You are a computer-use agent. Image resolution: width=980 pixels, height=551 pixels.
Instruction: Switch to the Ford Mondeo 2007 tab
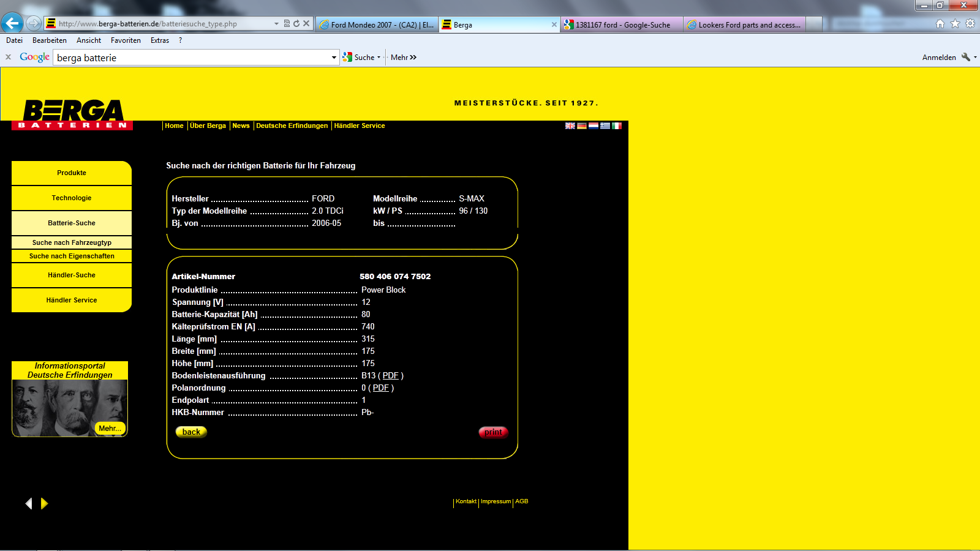tap(377, 25)
